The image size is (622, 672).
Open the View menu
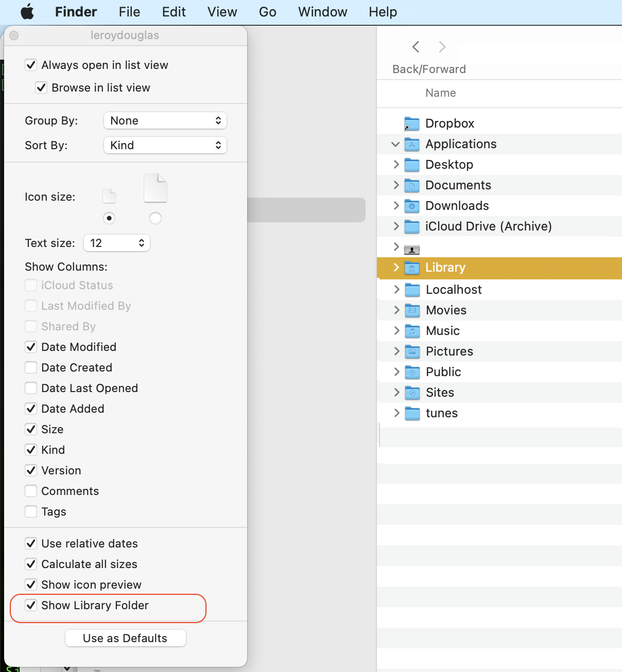coord(222,12)
